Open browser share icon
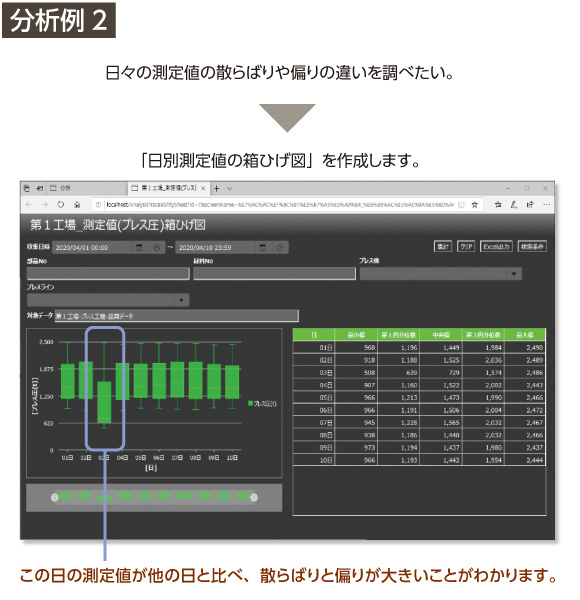580x600 pixels. click(x=530, y=205)
